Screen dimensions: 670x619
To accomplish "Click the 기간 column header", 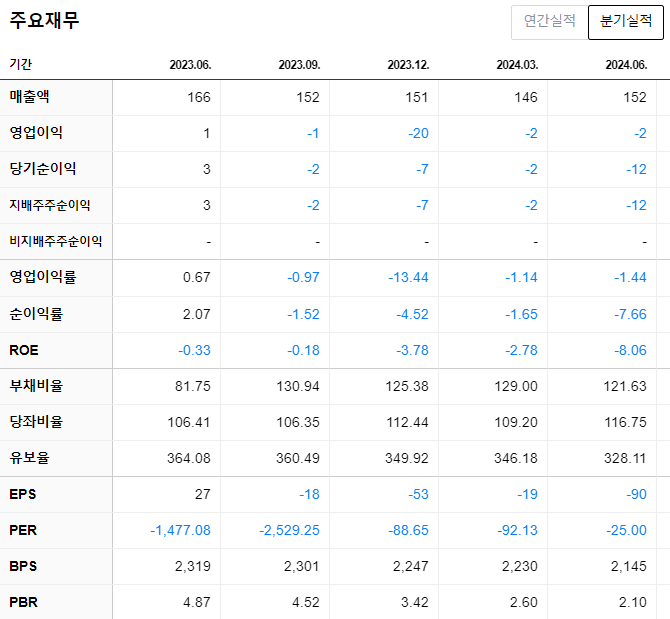I will [21, 64].
